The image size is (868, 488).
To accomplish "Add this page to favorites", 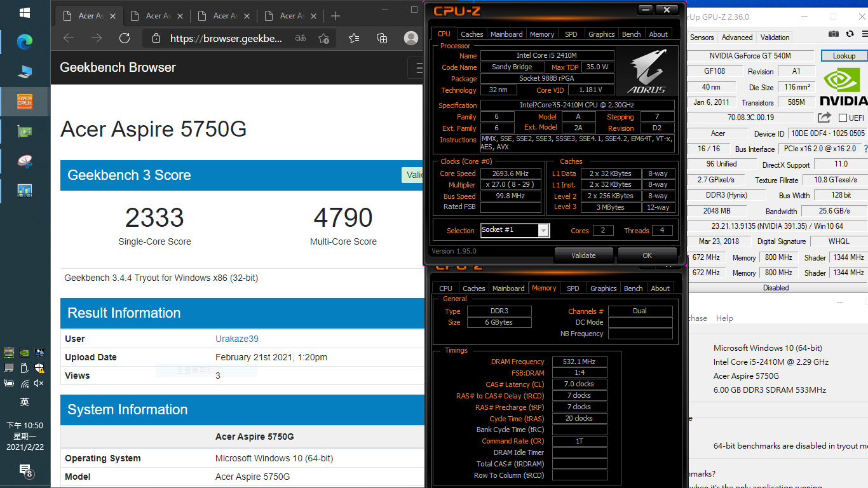I will point(324,38).
